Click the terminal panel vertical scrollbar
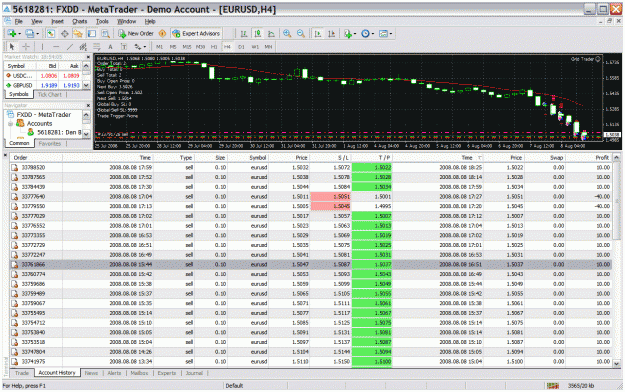The width and height of the screenshot is (625, 392). point(616,259)
